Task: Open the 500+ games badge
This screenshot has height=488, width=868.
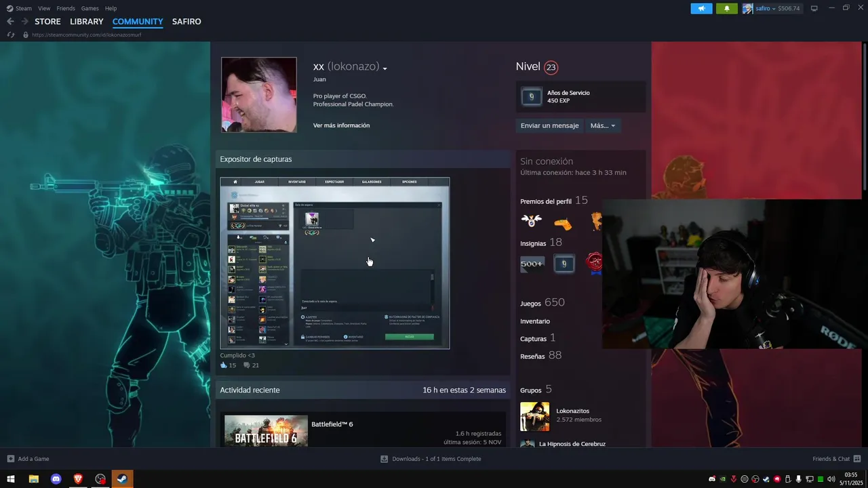Action: (x=532, y=264)
